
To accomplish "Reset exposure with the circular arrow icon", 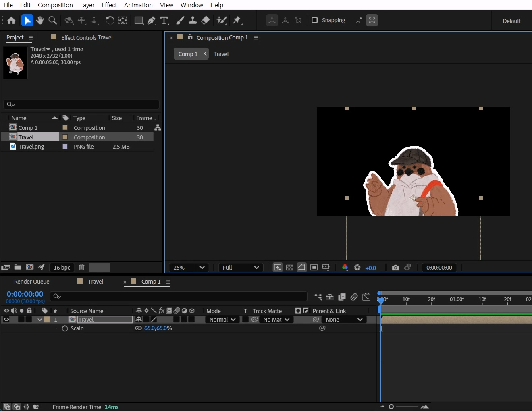I will tap(357, 268).
